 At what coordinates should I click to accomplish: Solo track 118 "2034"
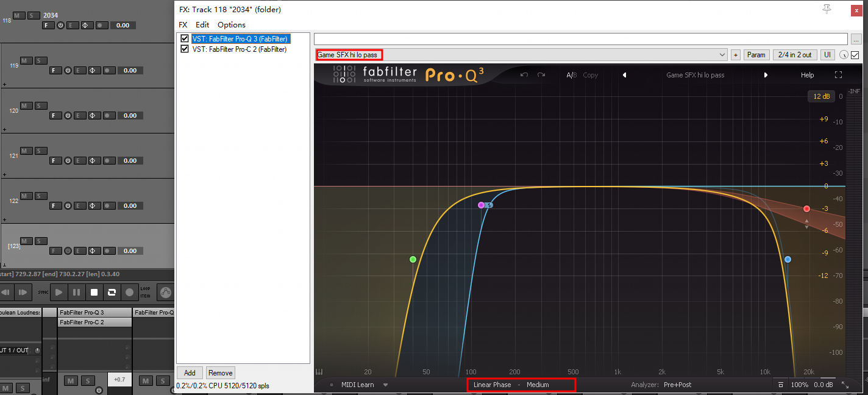tap(34, 15)
